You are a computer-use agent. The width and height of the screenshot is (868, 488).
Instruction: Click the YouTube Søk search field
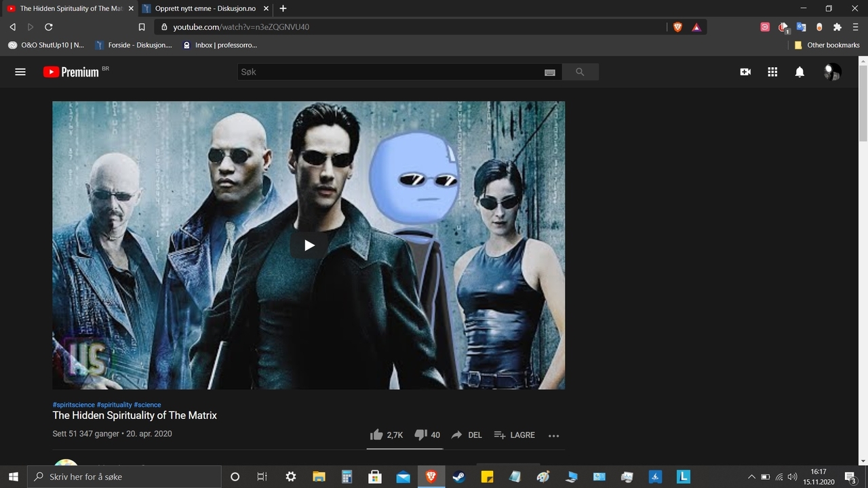391,72
